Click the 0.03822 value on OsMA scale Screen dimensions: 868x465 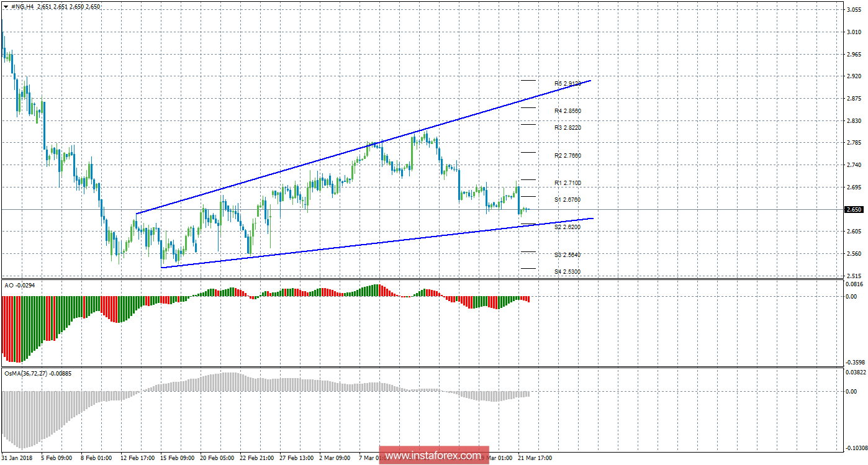[x=856, y=372]
